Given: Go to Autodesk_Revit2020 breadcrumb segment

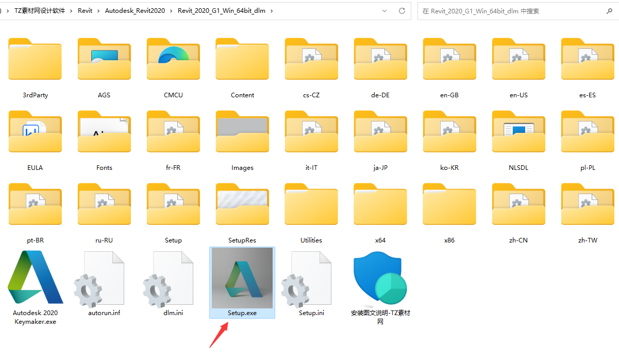Looking at the screenshot, I should 135,11.
